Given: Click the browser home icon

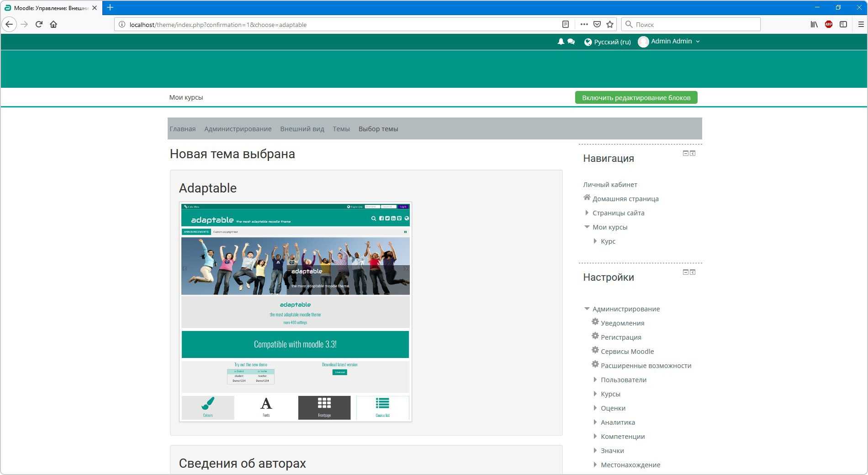Looking at the screenshot, I should click(53, 24).
